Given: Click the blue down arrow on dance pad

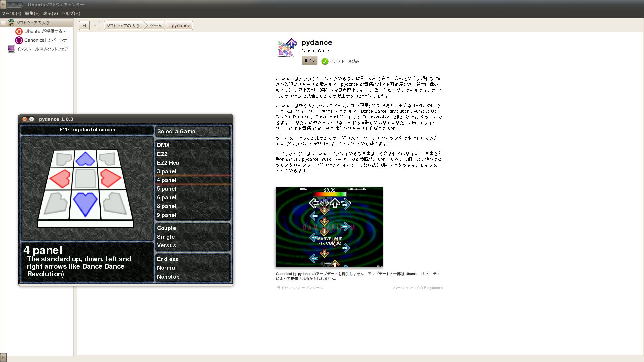Looking at the screenshot, I should (x=85, y=204).
